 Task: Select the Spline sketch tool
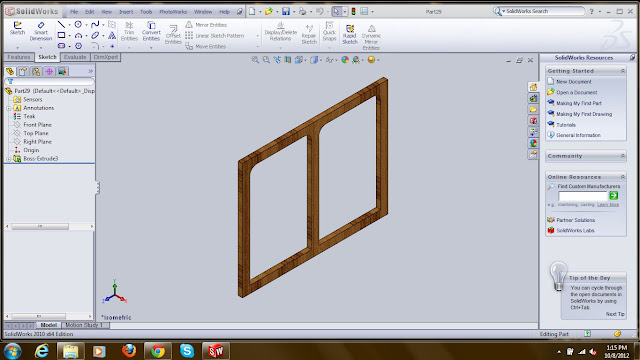95,25
